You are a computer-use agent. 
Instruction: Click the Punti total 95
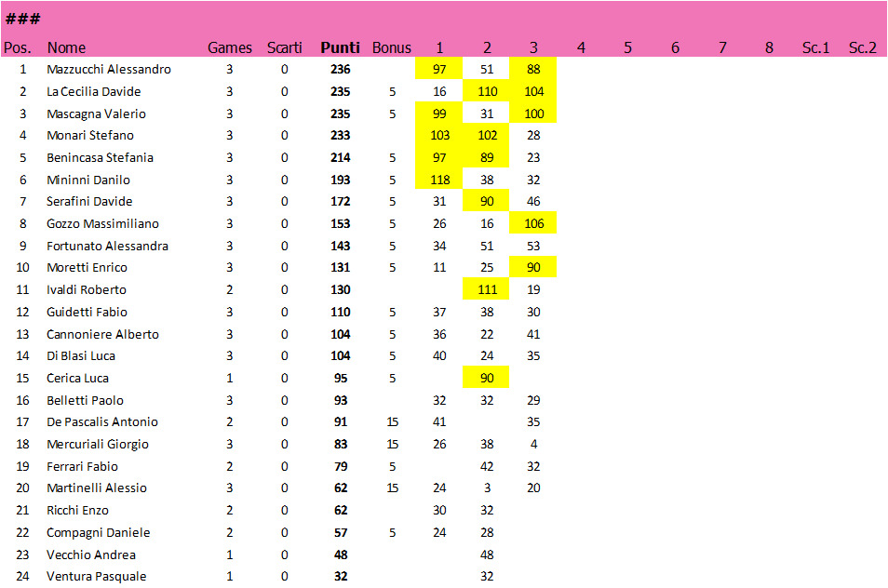tap(341, 378)
